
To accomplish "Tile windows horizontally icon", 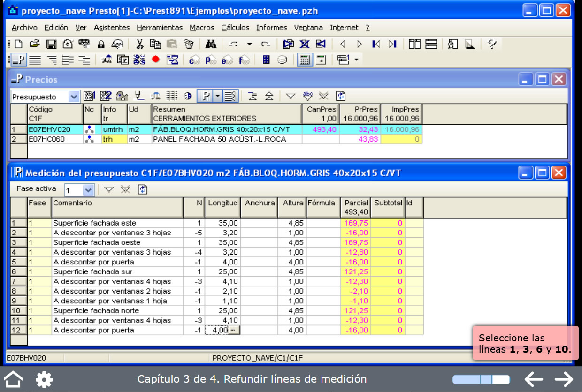I will [431, 44].
